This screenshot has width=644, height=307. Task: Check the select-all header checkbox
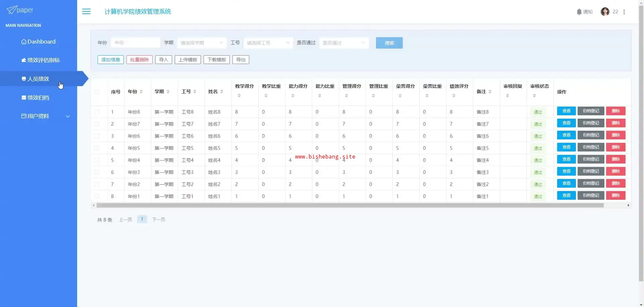tap(97, 92)
